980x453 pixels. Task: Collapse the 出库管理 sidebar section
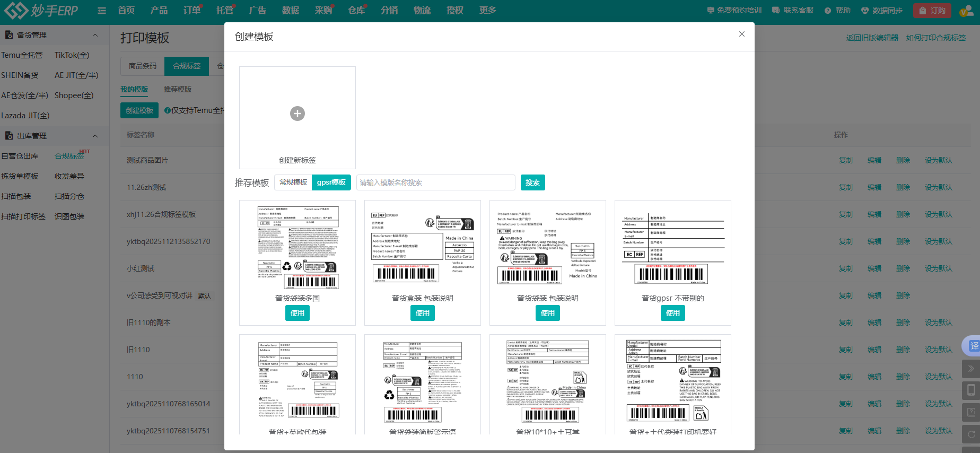[x=95, y=136]
